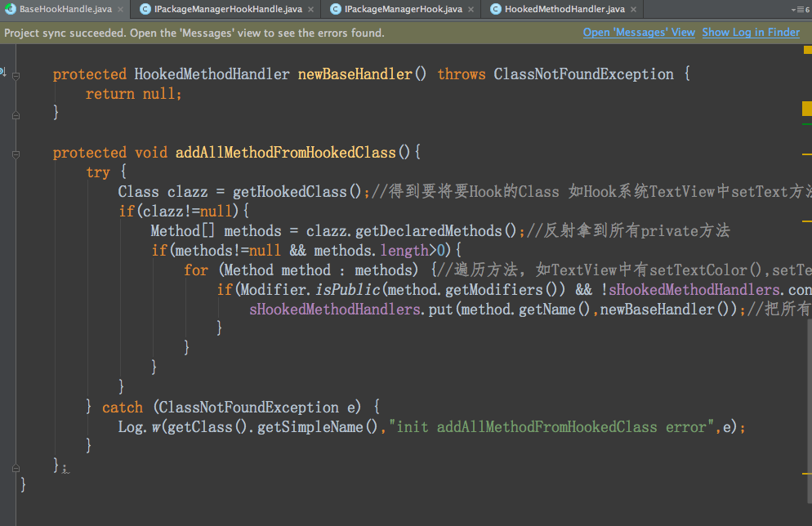Open IPackageManagerHook.java tab

pyautogui.click(x=404, y=9)
